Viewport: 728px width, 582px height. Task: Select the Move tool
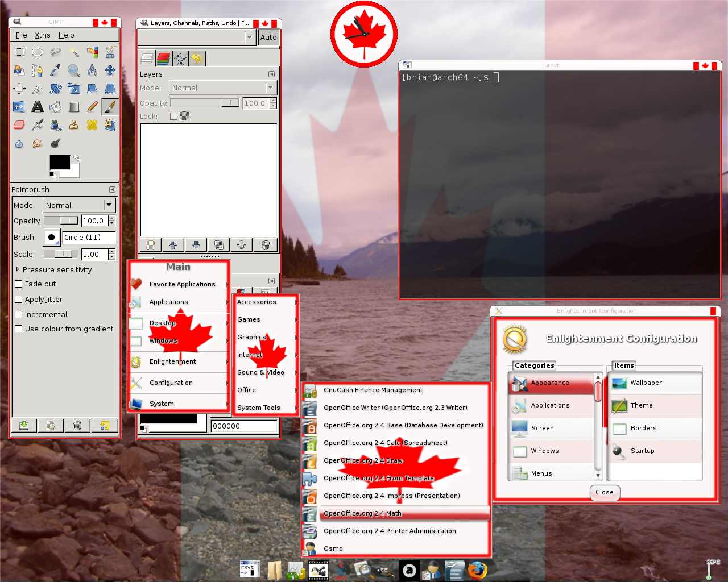point(110,70)
